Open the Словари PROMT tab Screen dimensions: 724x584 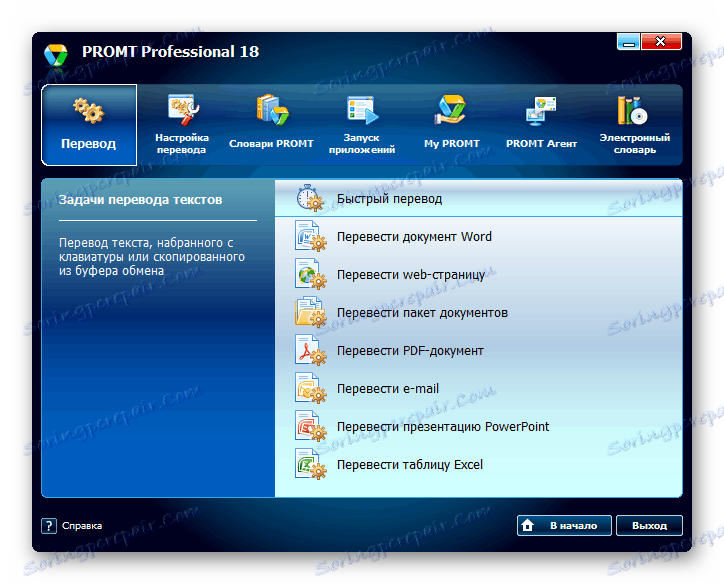point(272,123)
